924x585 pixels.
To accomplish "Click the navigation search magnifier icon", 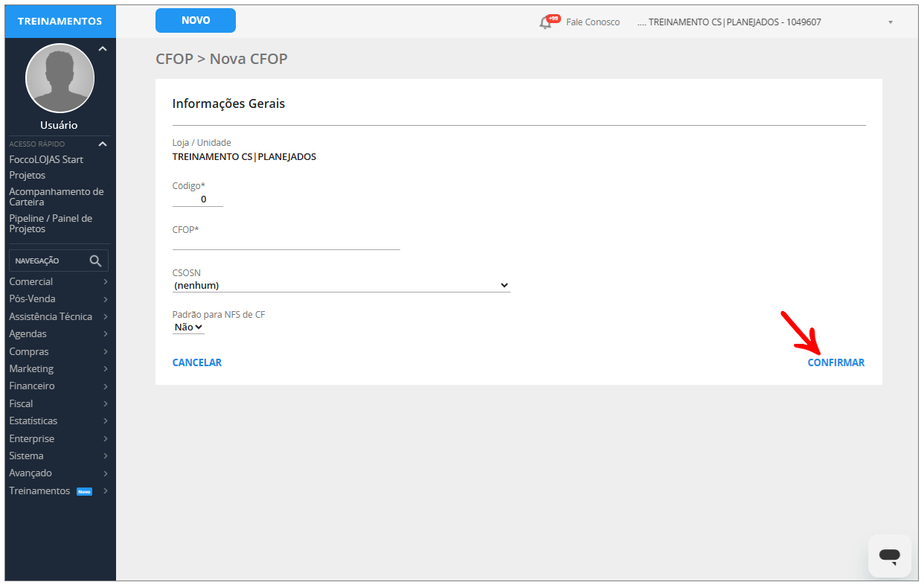I will [95, 260].
